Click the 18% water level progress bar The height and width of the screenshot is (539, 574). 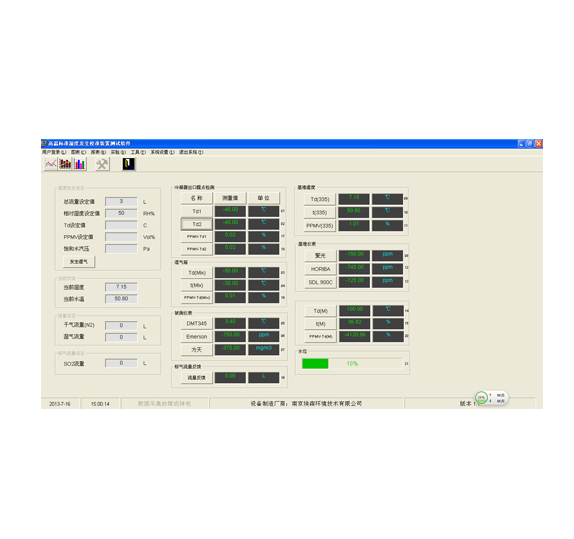coord(352,364)
